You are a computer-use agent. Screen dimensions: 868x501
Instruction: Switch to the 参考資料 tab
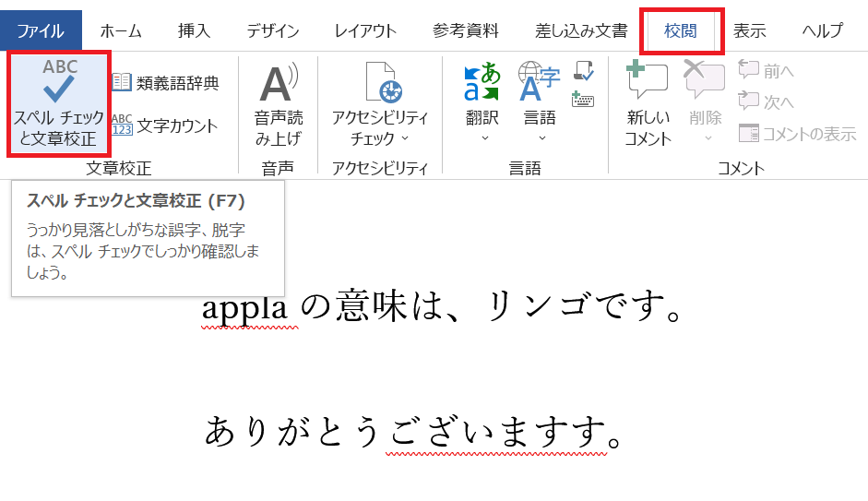(466, 30)
